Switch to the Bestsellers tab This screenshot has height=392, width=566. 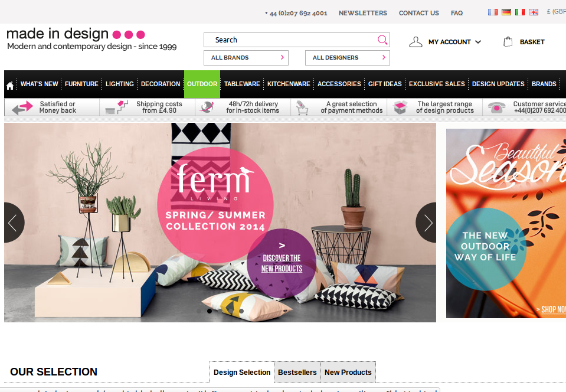[x=297, y=372]
